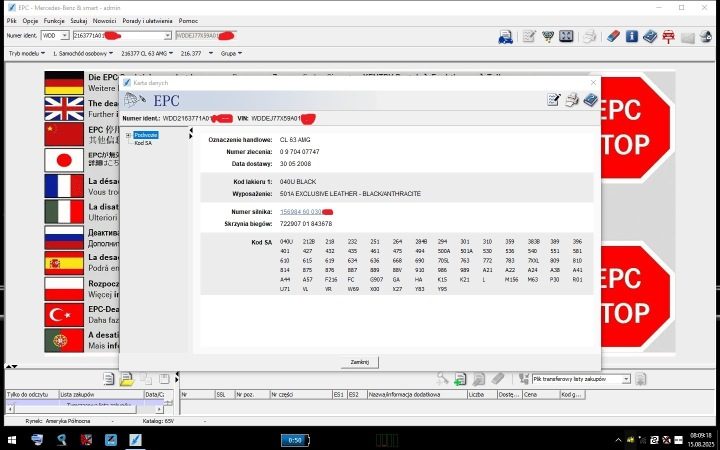Open the Funkcje menu
This screenshot has height=450, width=720.
point(54,21)
